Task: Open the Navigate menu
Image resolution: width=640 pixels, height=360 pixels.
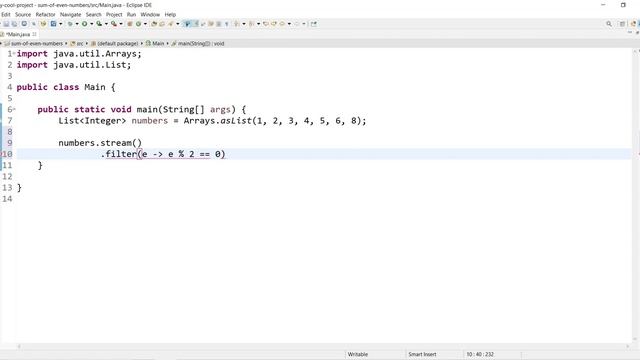Action: 71,14
